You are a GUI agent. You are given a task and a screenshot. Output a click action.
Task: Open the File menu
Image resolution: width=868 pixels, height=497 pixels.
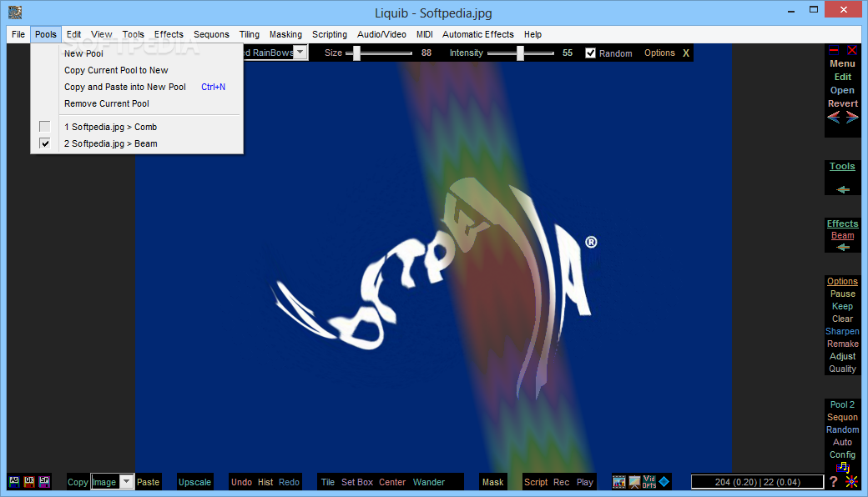pos(18,34)
